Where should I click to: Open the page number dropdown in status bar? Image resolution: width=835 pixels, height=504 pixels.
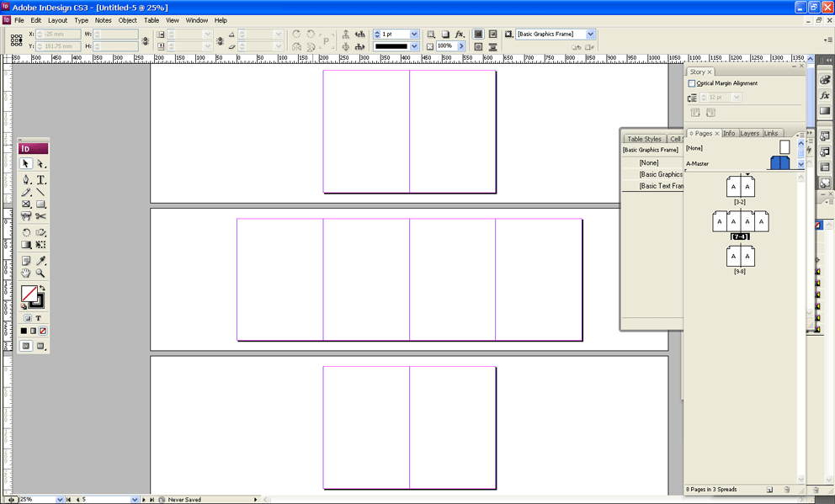point(135,500)
